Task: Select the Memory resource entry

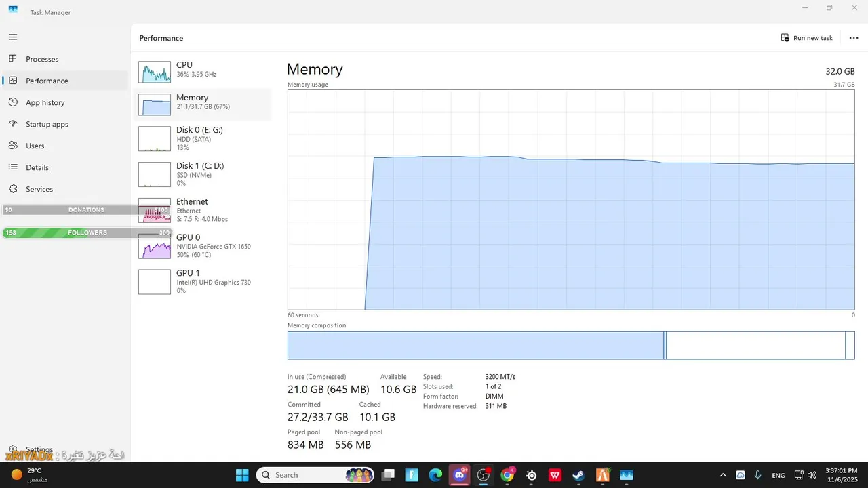Action: tap(202, 104)
